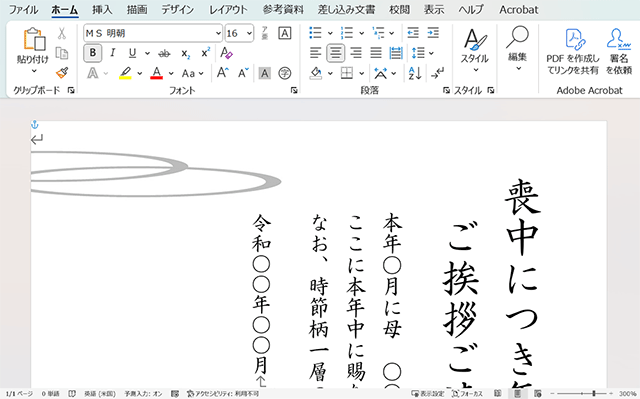Select the Format Painter brush icon
The height and width of the screenshot is (399, 640).
tap(62, 73)
